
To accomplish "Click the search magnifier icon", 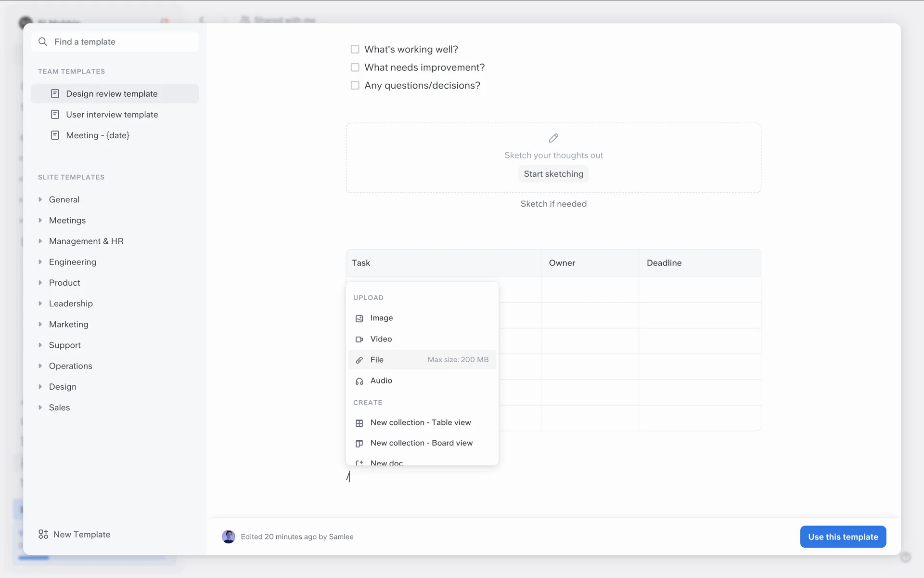I will [x=43, y=42].
